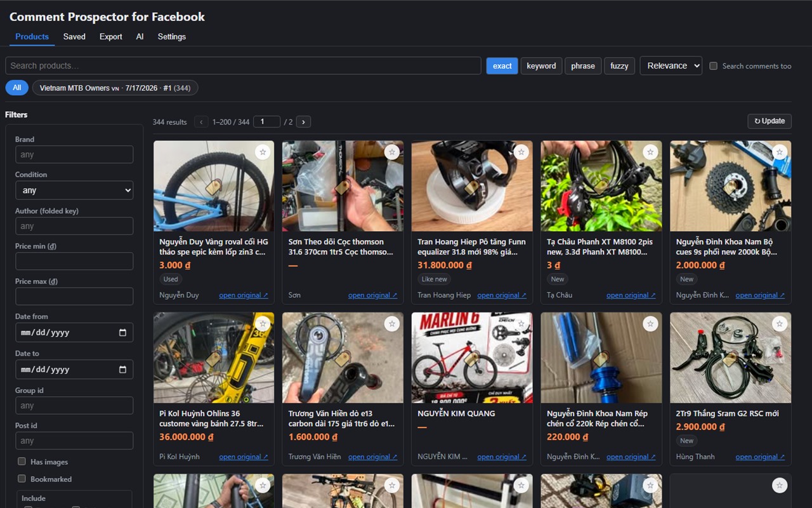Open original link for Tran Hoang Hiep post
The height and width of the screenshot is (508, 812).
502,295
